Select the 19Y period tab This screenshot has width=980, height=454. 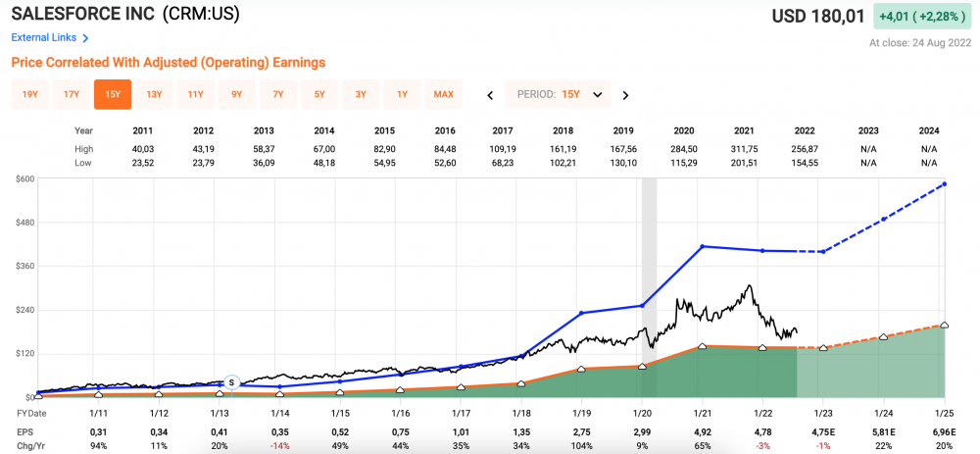[30, 94]
